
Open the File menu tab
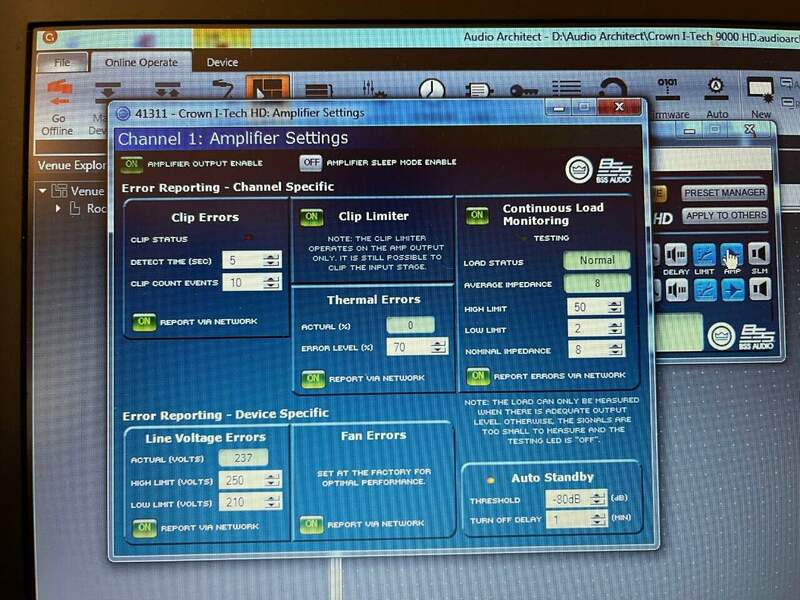[x=62, y=62]
